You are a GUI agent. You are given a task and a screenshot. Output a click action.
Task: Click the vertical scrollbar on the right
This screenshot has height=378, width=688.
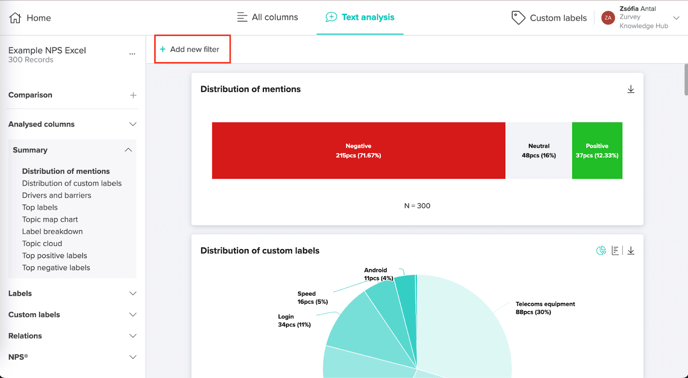point(685,79)
